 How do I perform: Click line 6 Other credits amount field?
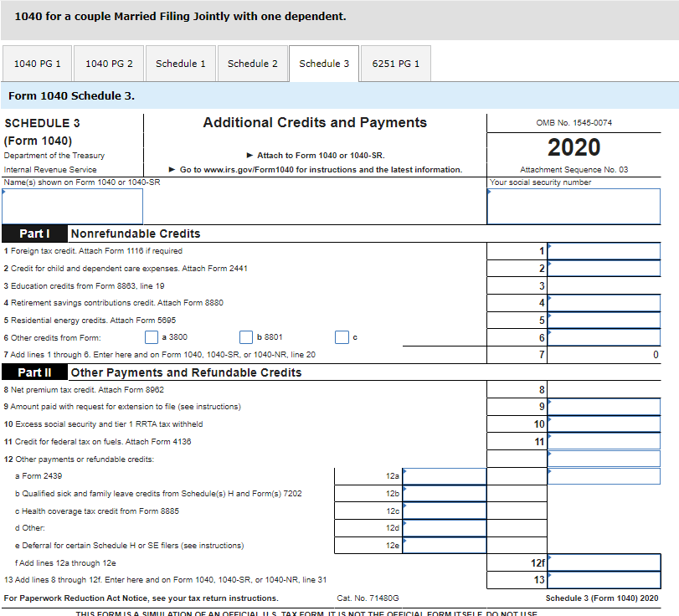pyautogui.click(x=604, y=337)
